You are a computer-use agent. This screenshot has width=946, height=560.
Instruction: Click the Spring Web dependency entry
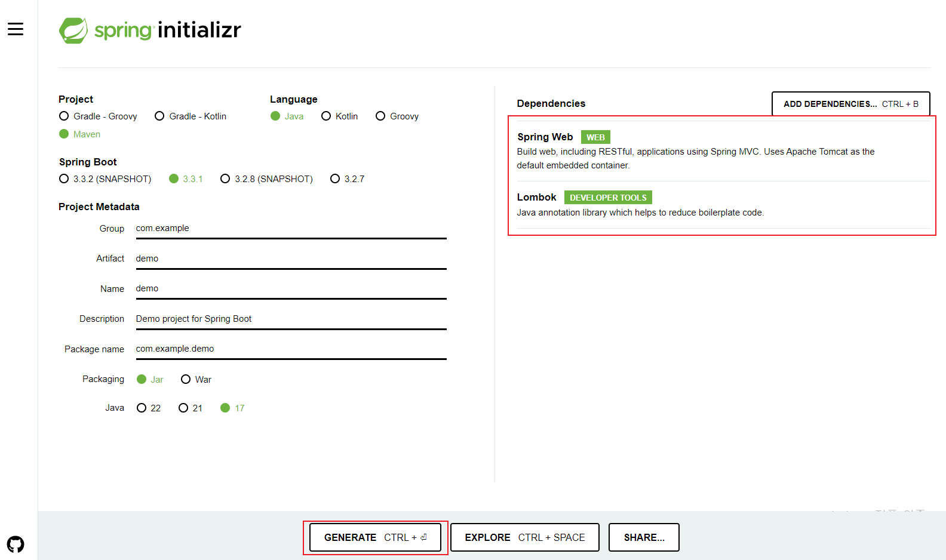click(x=723, y=151)
